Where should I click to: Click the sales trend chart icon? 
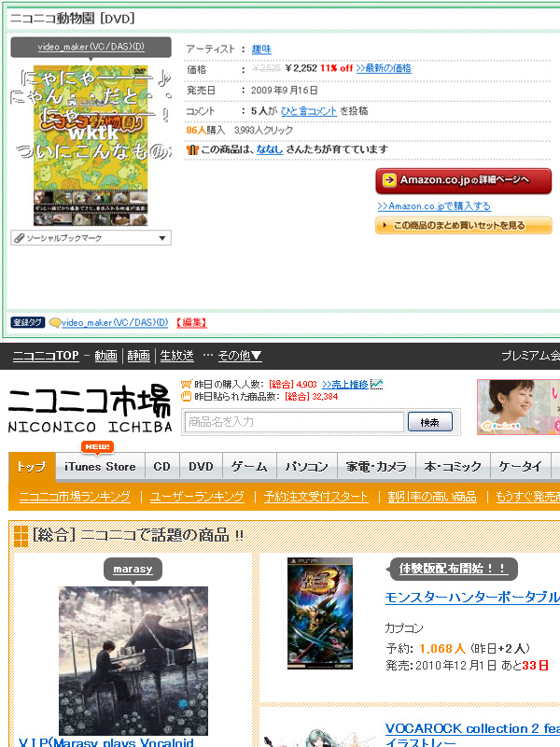click(376, 384)
